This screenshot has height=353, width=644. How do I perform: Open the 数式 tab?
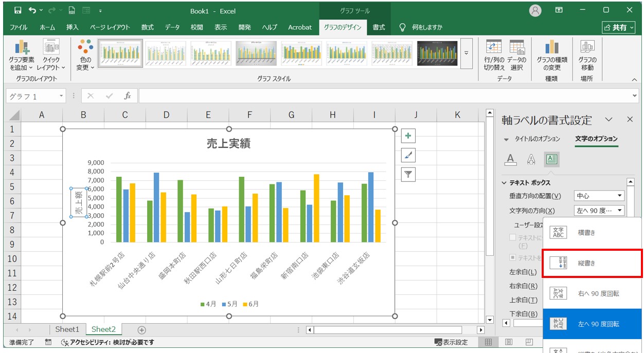click(x=148, y=27)
